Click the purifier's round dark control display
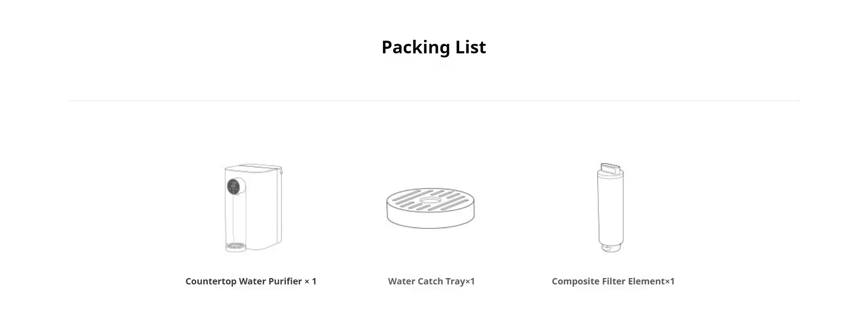 coord(233,186)
